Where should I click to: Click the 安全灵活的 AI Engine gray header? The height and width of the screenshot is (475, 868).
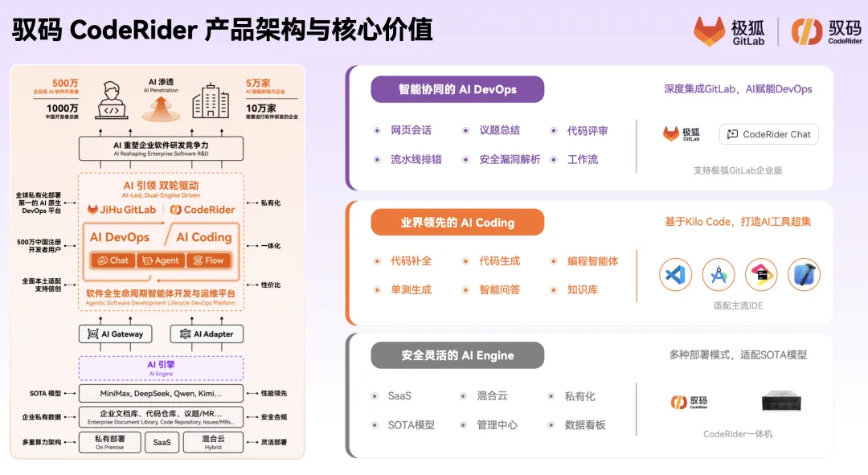[x=457, y=355]
